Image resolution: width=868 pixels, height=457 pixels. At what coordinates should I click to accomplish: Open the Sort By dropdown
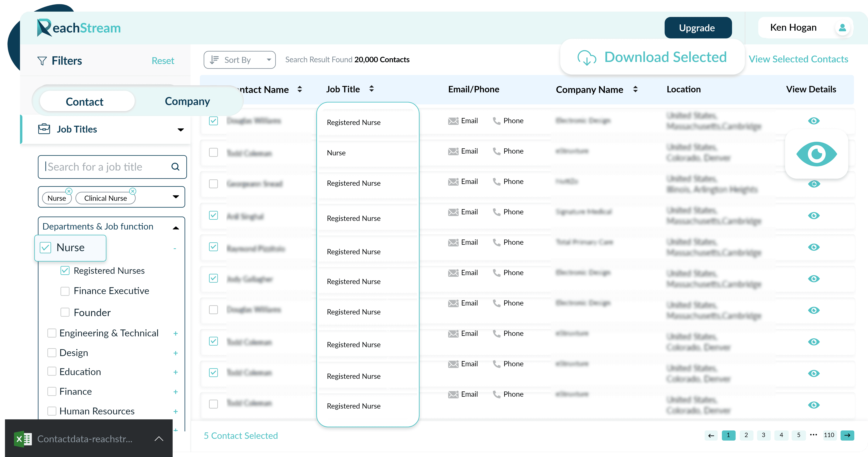[x=240, y=60]
